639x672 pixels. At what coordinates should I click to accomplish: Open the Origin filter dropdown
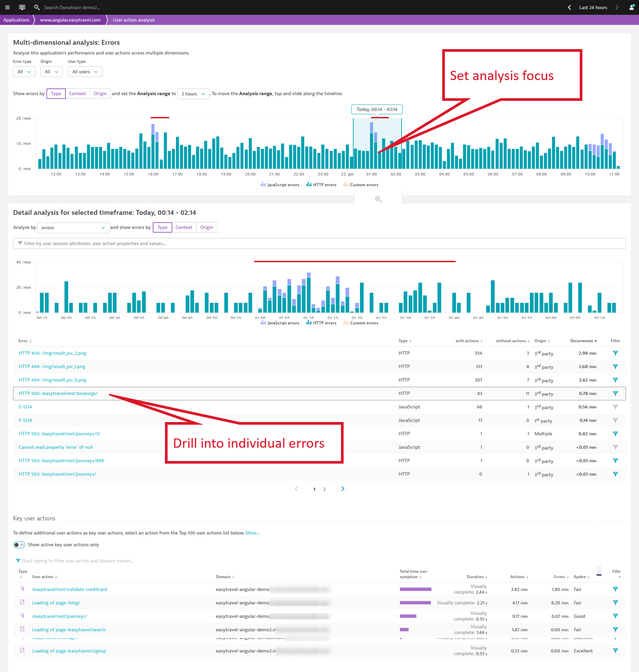(51, 72)
